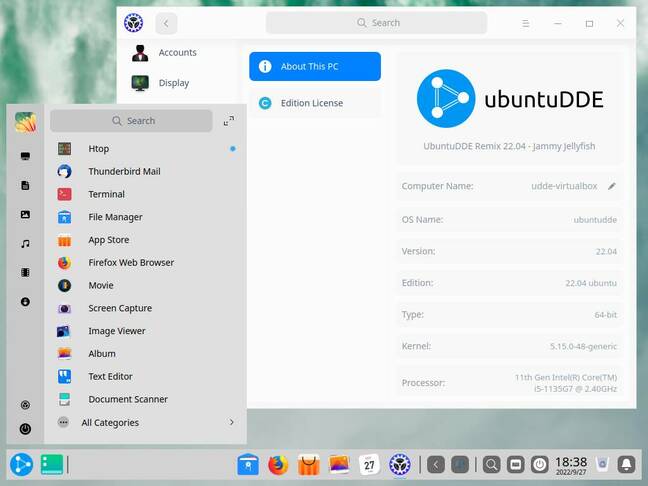This screenshot has height=486, width=648.
Task: Open multitasking view icon in dock
Action: 52,465
